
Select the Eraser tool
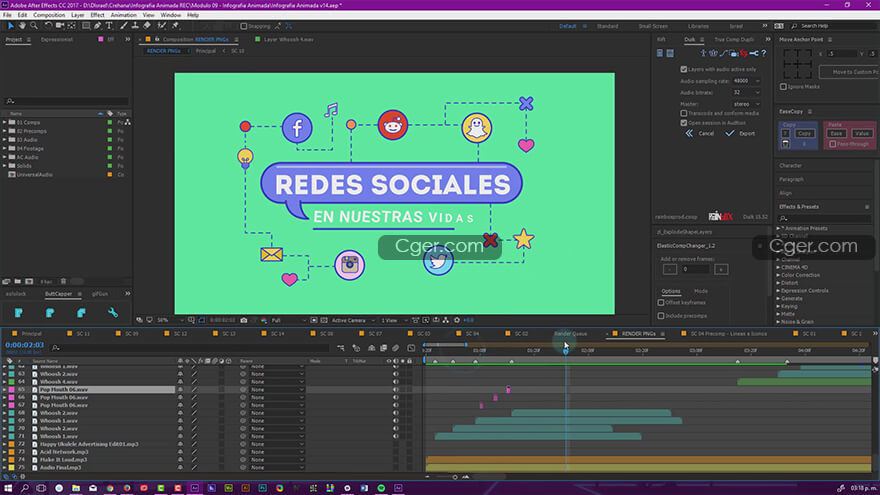(147, 26)
